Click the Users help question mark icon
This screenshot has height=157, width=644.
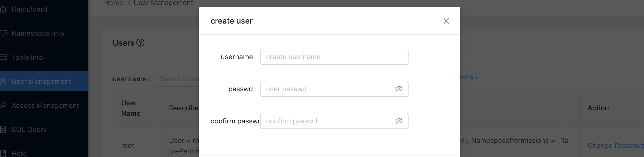coord(140,43)
